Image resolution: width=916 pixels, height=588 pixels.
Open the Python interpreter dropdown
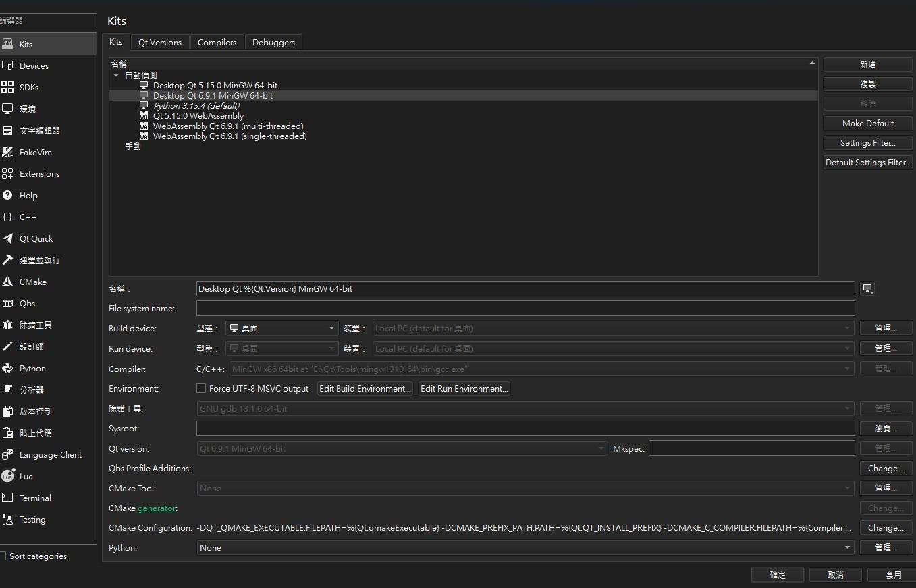click(x=525, y=547)
